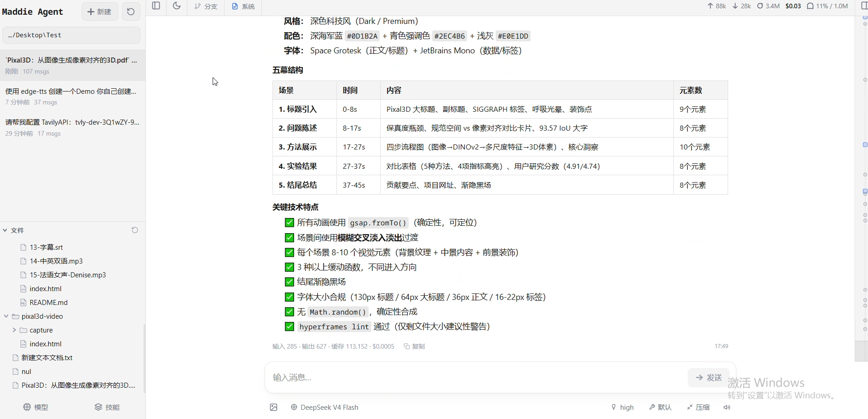The height and width of the screenshot is (419, 868).
Task: Click the 新建 new chat button
Action: [99, 11]
